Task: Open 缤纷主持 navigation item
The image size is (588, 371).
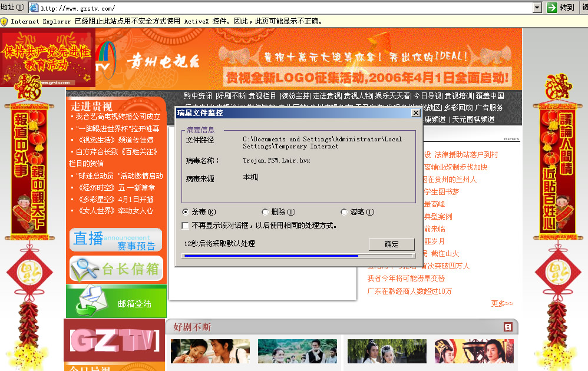Action: pos(296,96)
